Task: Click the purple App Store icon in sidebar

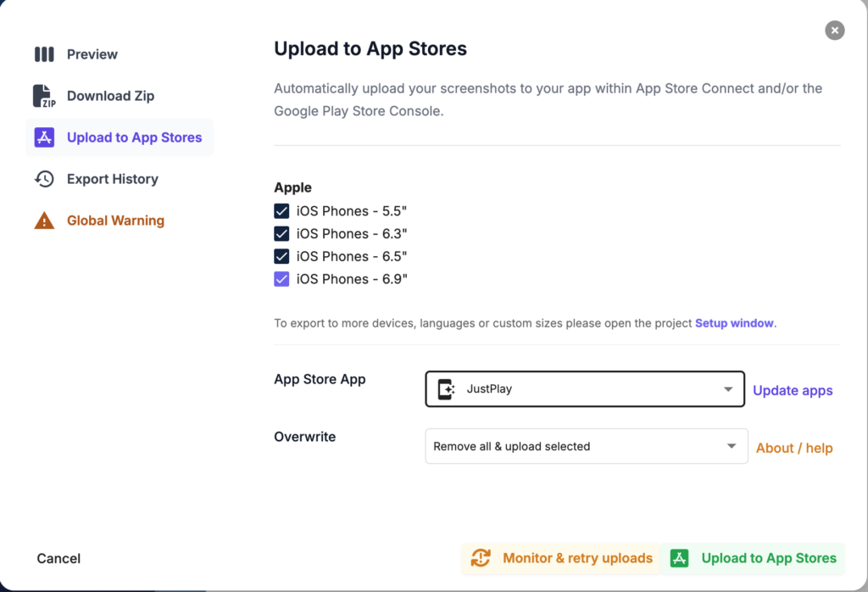Action: 44,137
